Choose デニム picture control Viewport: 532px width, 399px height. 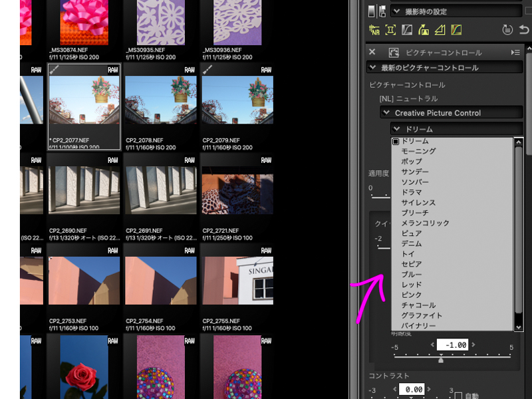click(453, 243)
